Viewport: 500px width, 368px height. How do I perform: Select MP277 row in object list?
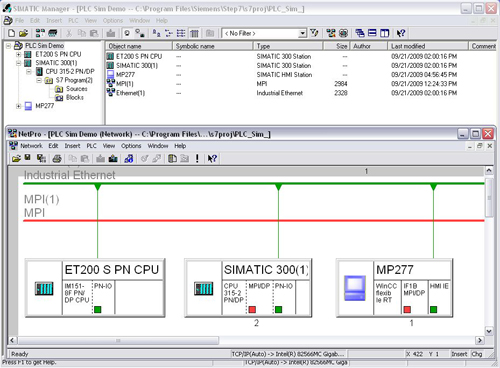tap(125, 75)
